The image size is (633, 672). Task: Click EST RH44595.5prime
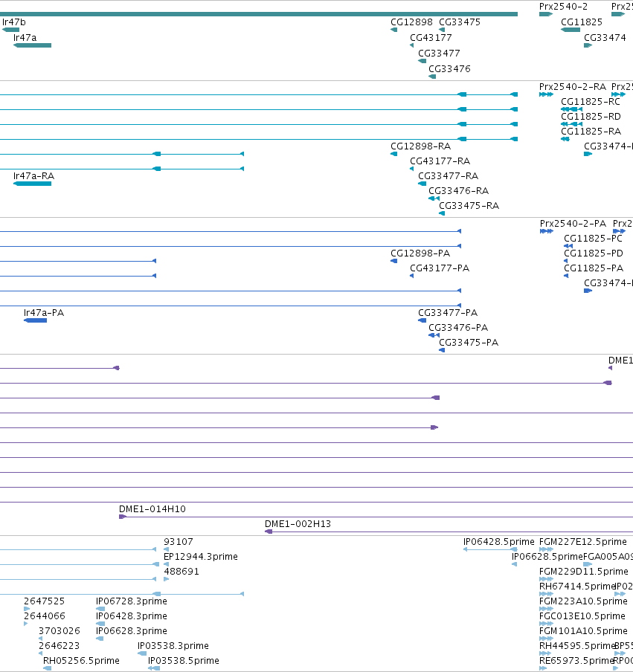pos(547,653)
